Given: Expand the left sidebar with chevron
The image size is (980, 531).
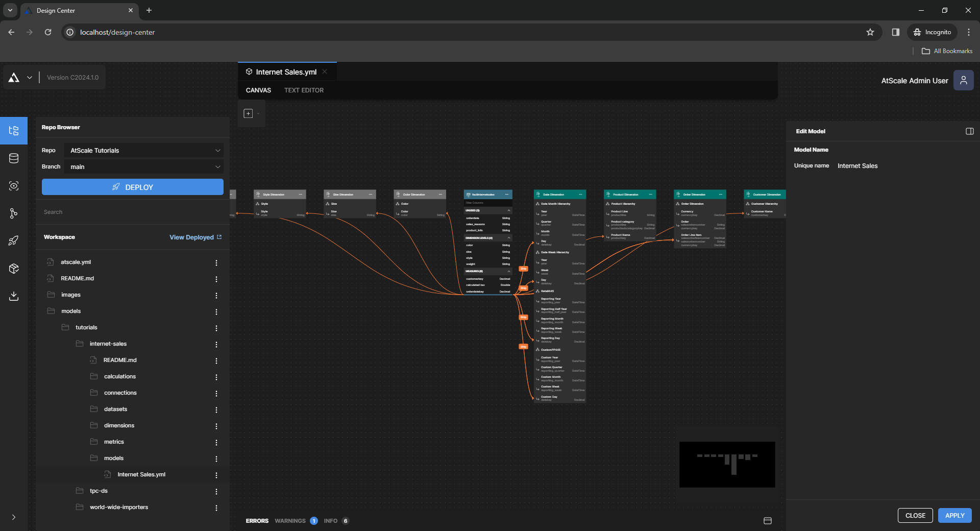Looking at the screenshot, I should (x=14, y=517).
